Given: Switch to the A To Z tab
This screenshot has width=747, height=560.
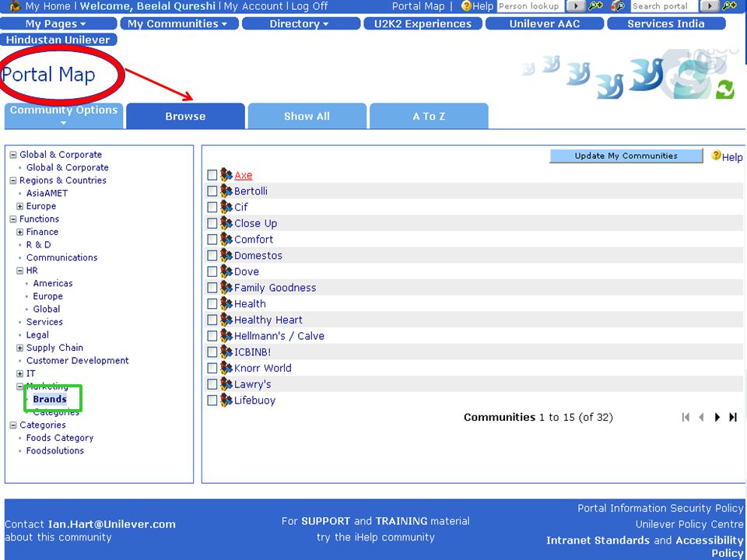Looking at the screenshot, I should 429,116.
